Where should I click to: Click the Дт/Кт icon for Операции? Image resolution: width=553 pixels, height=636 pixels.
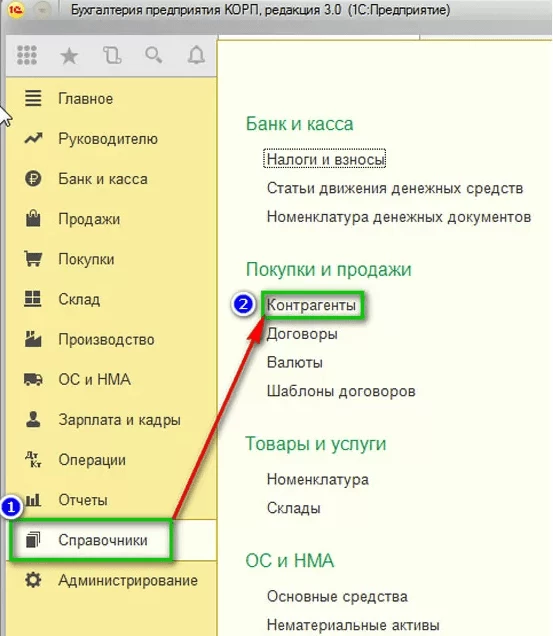[x=33, y=459]
